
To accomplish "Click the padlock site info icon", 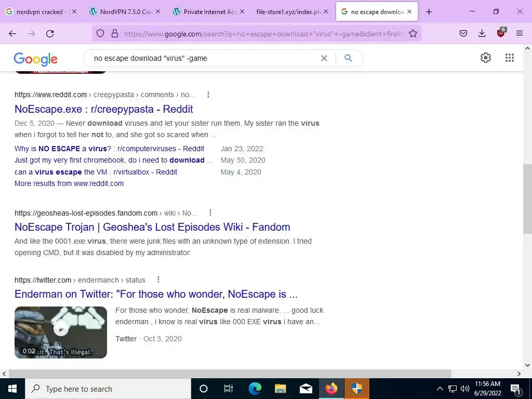I will coord(115,33).
